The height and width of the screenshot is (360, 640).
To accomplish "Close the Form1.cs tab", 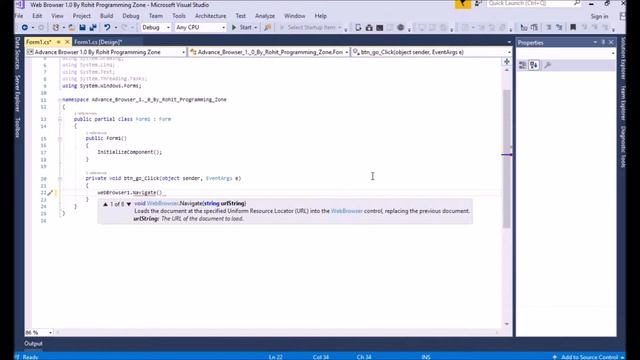I will click(x=67, y=42).
